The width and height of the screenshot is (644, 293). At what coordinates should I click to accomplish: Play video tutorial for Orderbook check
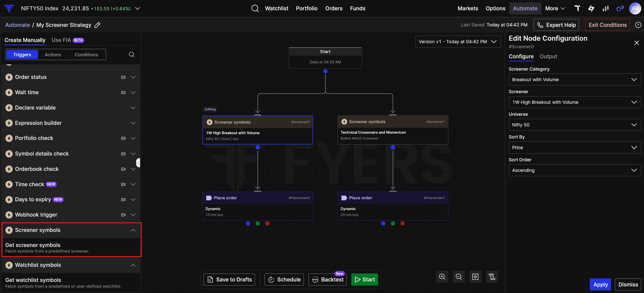tap(123, 169)
